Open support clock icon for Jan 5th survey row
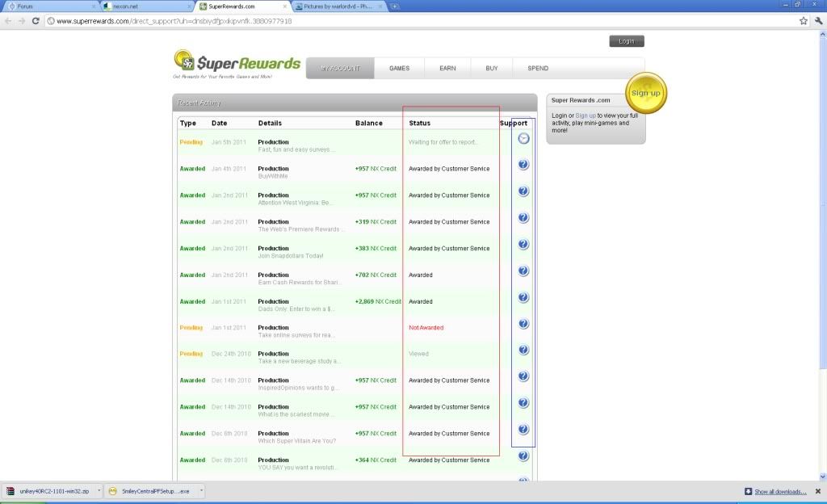This screenshot has width=827, height=504. 523,139
